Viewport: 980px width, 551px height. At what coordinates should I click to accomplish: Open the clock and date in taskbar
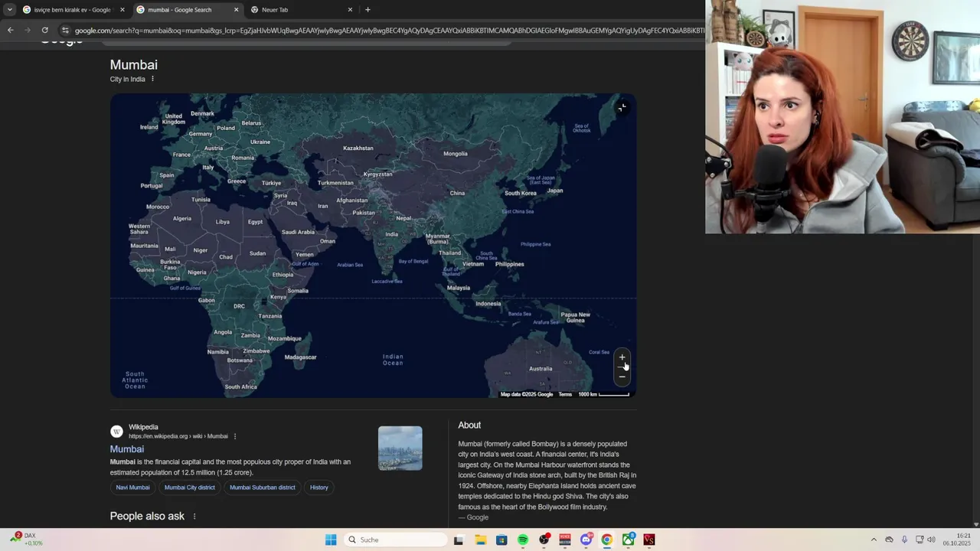957,540
